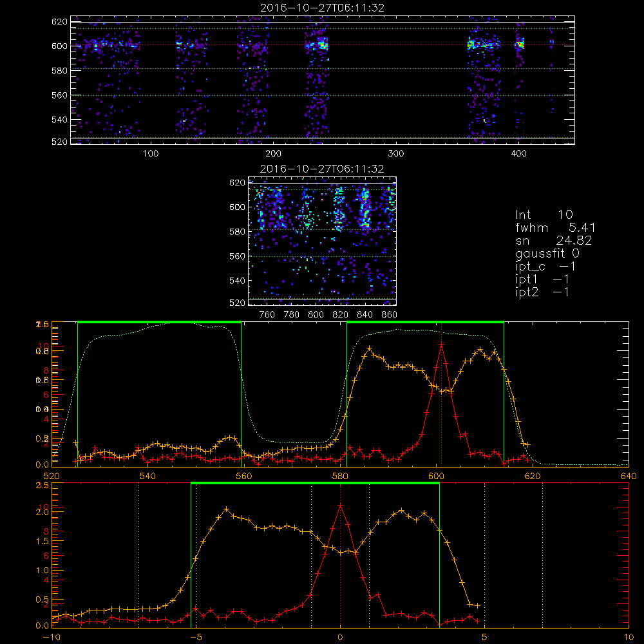Click x-axis label 400 of top spectrogram

[518, 153]
